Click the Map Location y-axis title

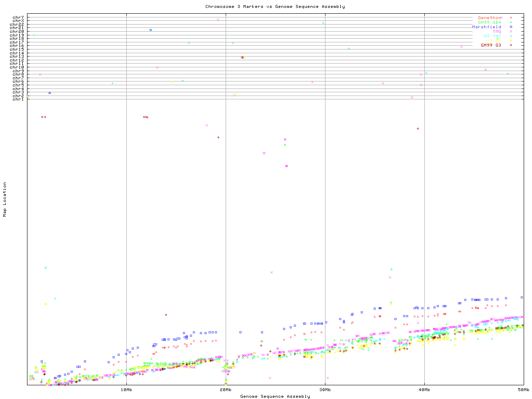point(5,199)
